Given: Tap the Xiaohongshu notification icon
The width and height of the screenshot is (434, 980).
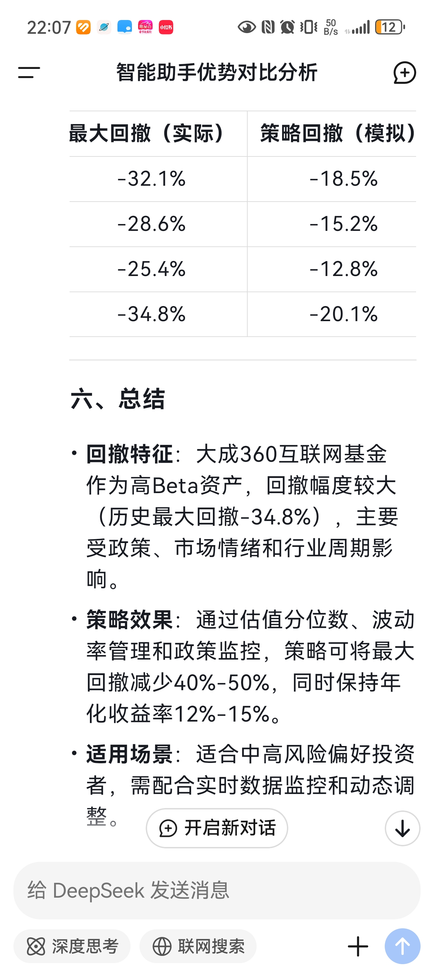Looking at the screenshot, I should 166,27.
